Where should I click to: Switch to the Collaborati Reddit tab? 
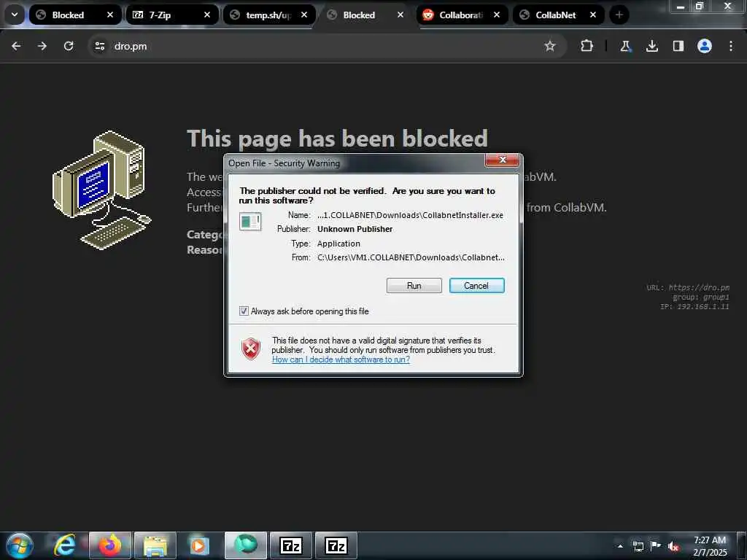460,15
